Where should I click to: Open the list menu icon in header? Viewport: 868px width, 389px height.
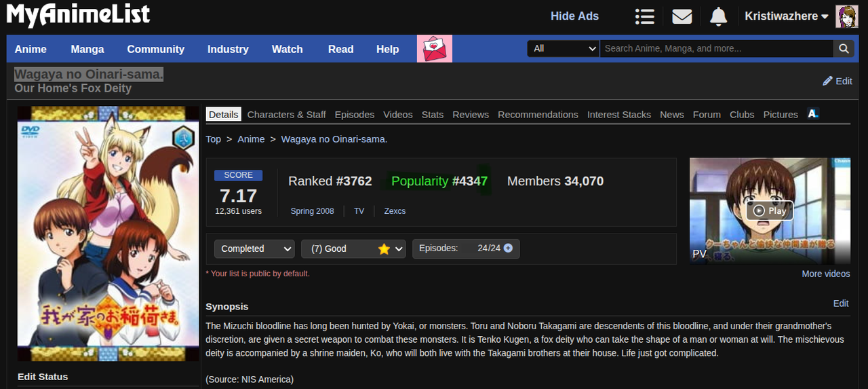(x=644, y=16)
